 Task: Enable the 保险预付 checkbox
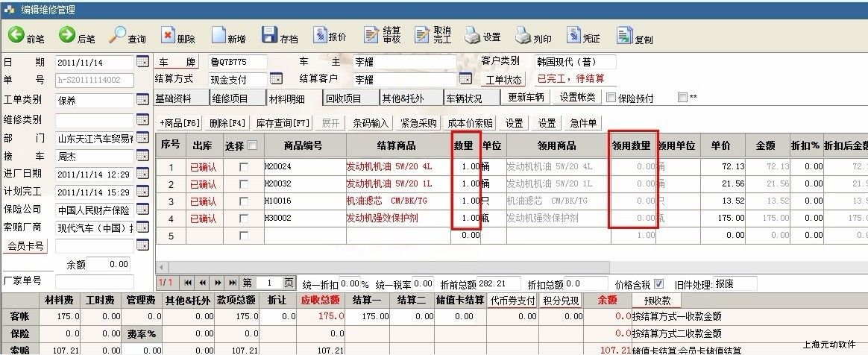click(x=611, y=98)
